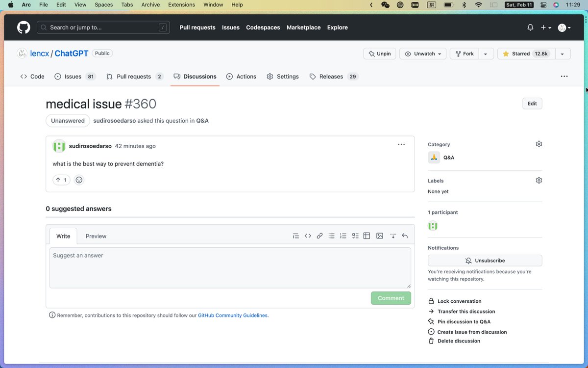Attach an image using the picture icon
This screenshot has width=588, height=368.
[x=380, y=236]
